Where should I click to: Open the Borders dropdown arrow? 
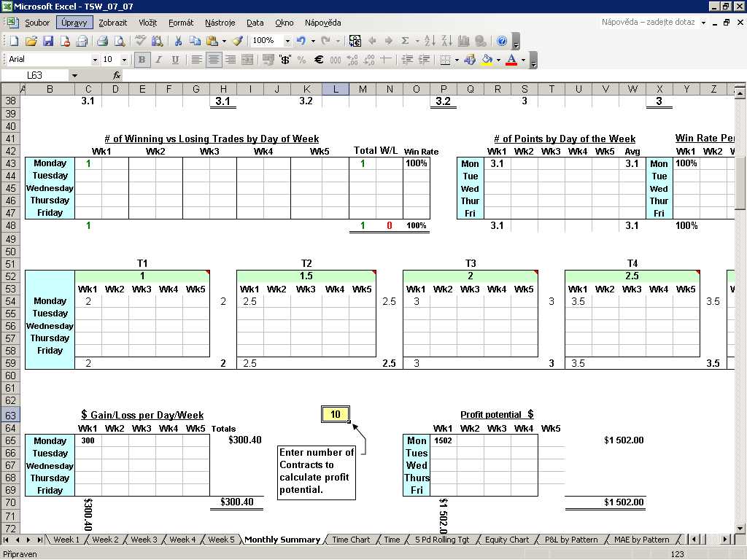click(457, 60)
